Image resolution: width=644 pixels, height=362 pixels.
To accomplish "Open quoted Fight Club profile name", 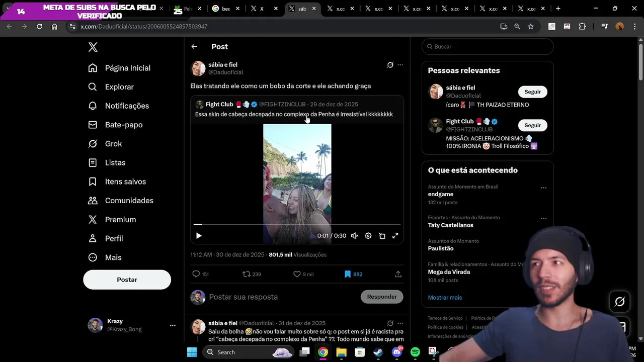I will pos(219,105).
